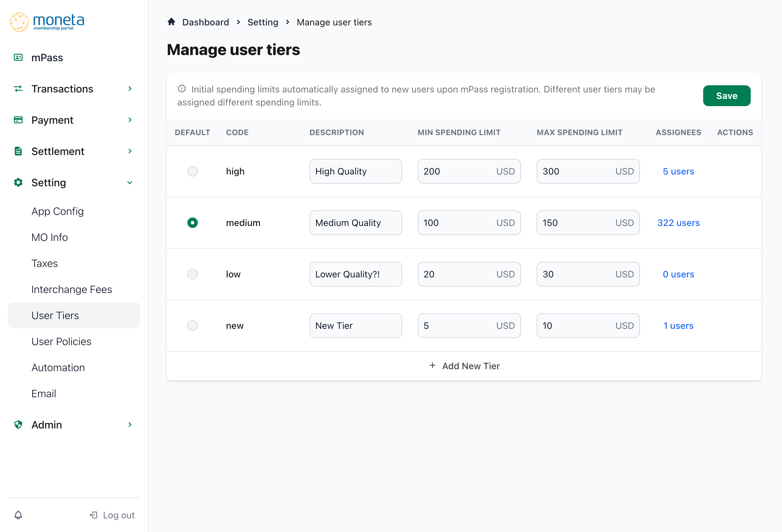Viewport: 782px width, 532px height.
Task: Expand the Payment menu chevron
Action: [x=130, y=120]
